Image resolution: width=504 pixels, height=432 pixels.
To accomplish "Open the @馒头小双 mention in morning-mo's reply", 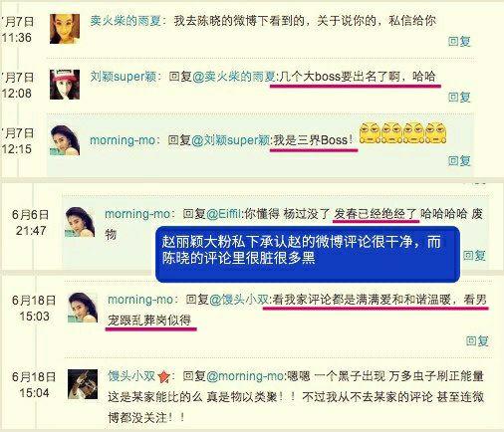I will point(241,300).
